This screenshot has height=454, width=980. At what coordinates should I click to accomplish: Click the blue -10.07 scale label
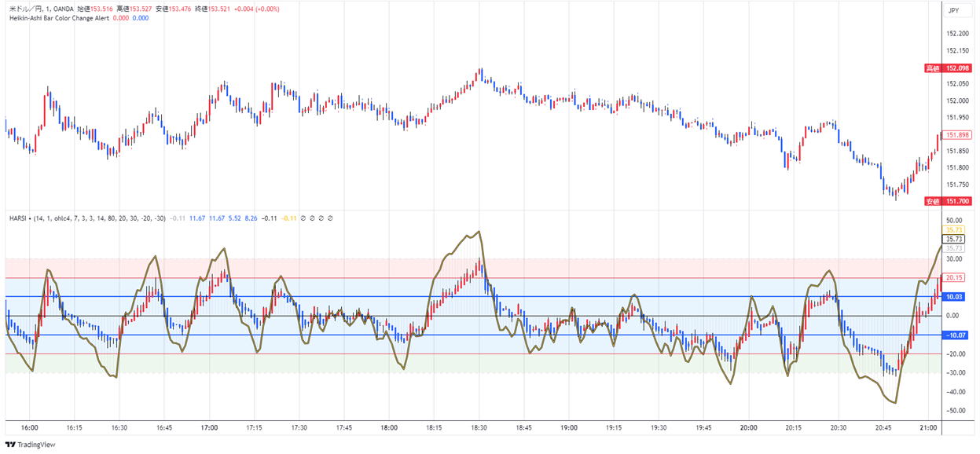click(x=955, y=335)
